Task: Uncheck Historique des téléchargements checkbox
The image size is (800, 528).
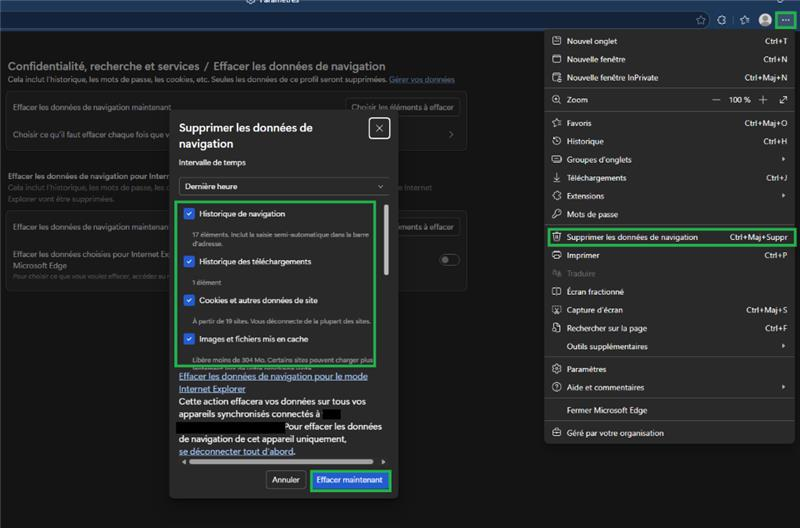Action: tap(189, 262)
